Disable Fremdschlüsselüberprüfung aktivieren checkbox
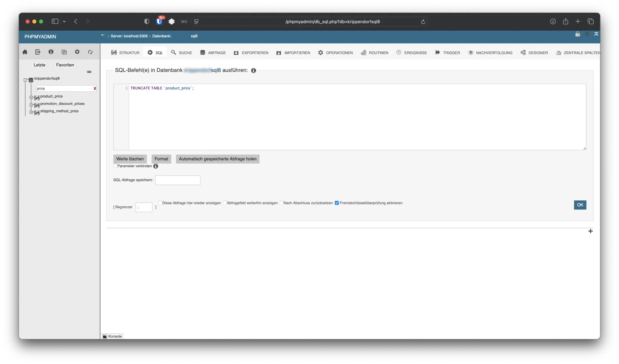 (337, 203)
